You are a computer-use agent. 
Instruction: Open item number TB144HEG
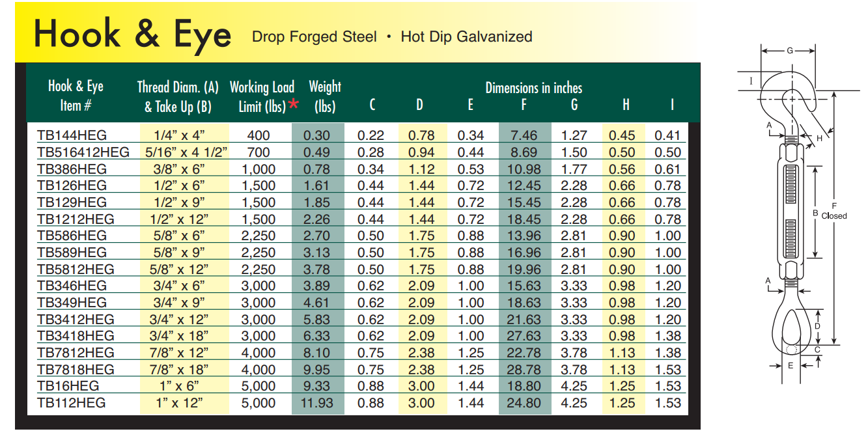click(x=72, y=135)
